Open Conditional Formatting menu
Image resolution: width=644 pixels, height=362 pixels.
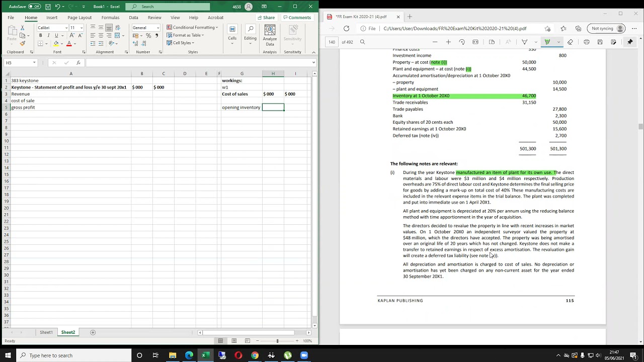coord(192,27)
